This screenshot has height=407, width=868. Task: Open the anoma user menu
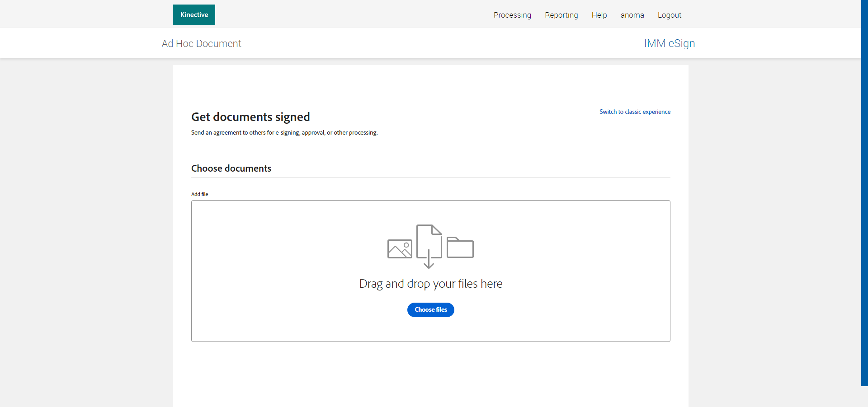632,15
